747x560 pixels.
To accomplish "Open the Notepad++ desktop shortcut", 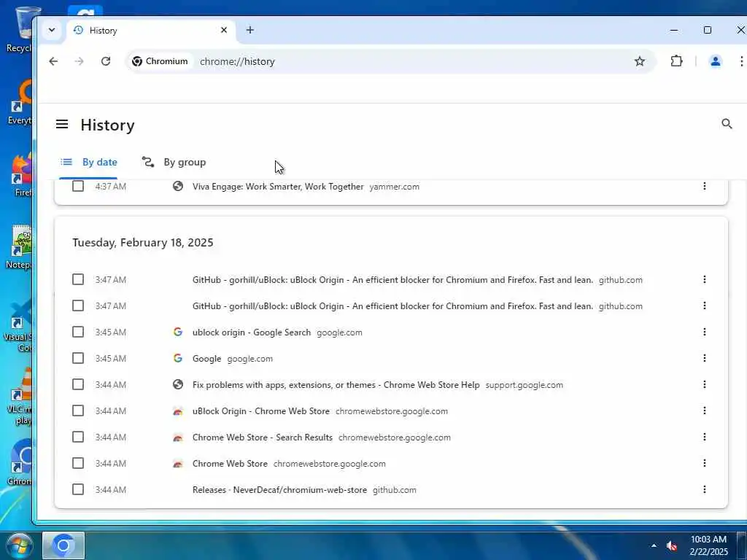I will click(20, 247).
